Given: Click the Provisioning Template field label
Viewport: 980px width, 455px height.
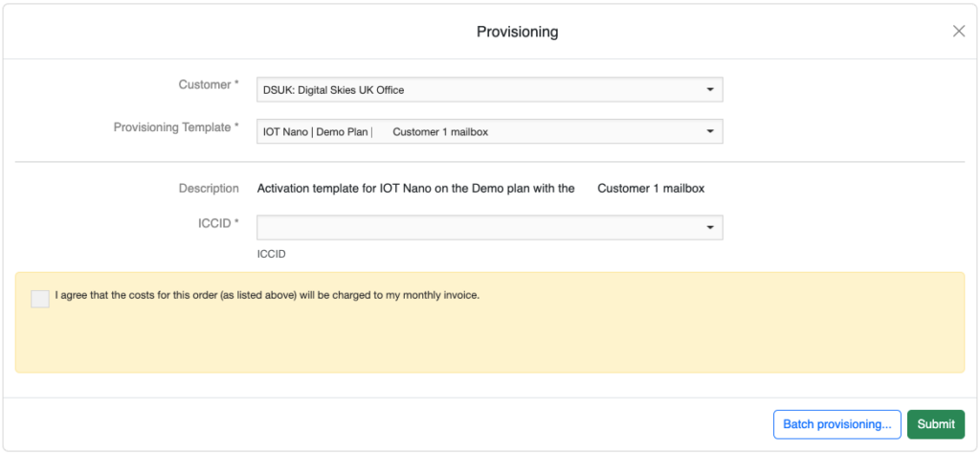Looking at the screenshot, I should [x=176, y=127].
